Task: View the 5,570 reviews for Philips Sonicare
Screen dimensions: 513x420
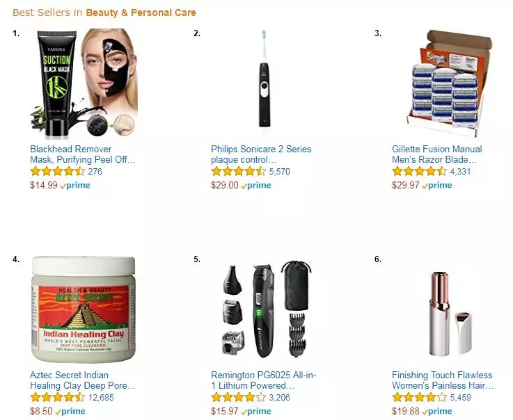Action: click(x=279, y=172)
